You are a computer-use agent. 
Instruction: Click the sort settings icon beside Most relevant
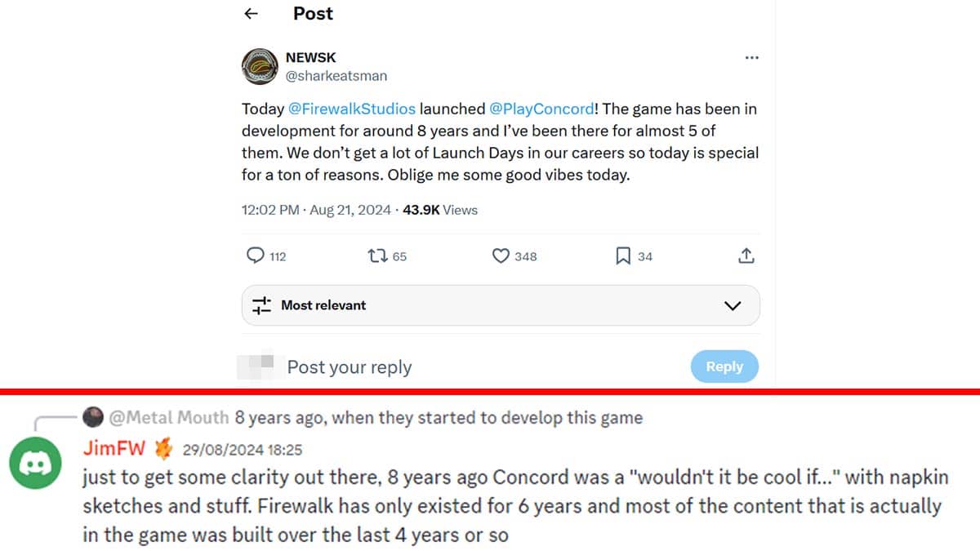pos(262,304)
